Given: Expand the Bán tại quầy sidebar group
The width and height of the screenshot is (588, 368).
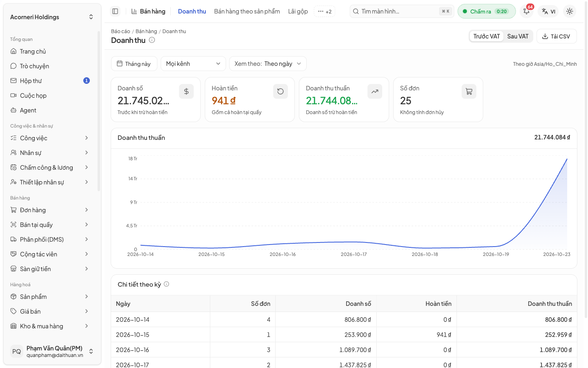Looking at the screenshot, I should point(50,225).
